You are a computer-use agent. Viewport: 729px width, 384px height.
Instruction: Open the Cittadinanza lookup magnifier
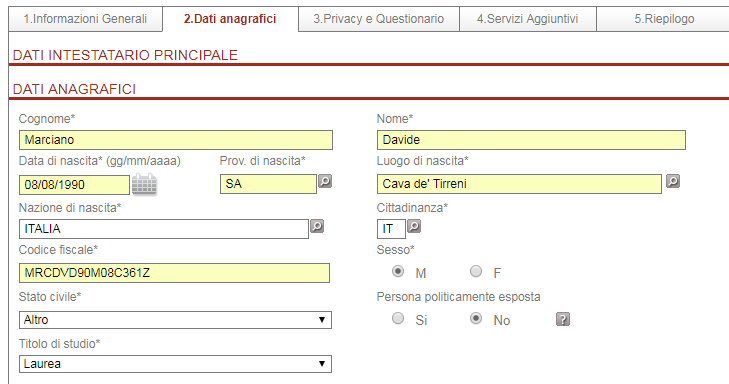coord(414,226)
